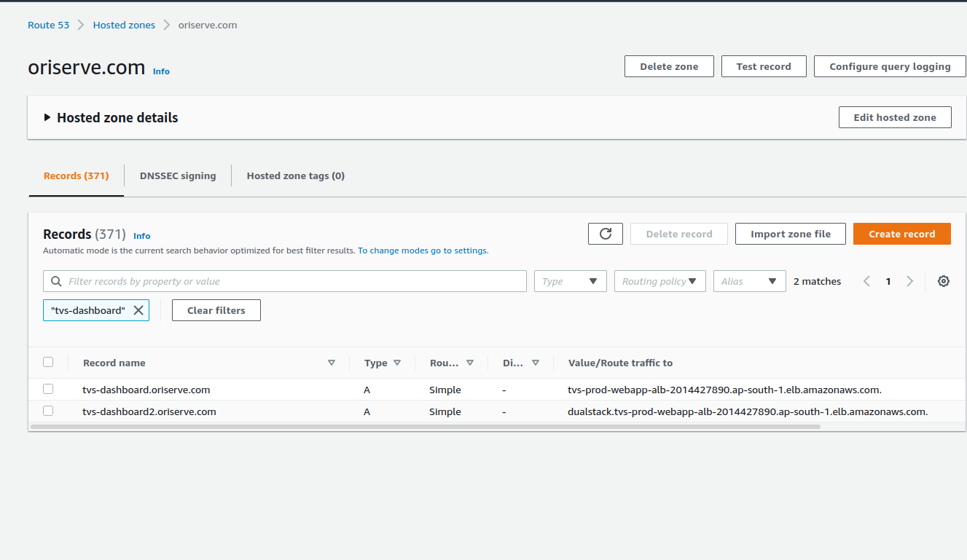
Task: Open the Hosted zone tags tab
Action: coord(295,176)
